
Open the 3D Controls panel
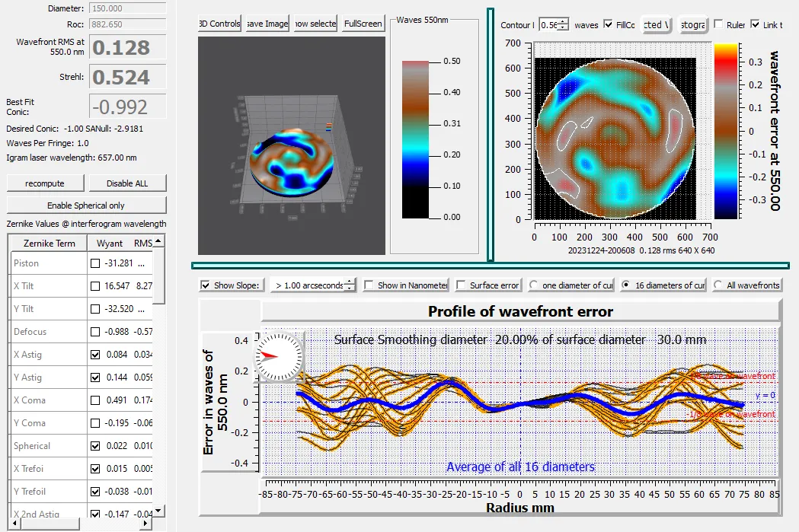coord(219,24)
